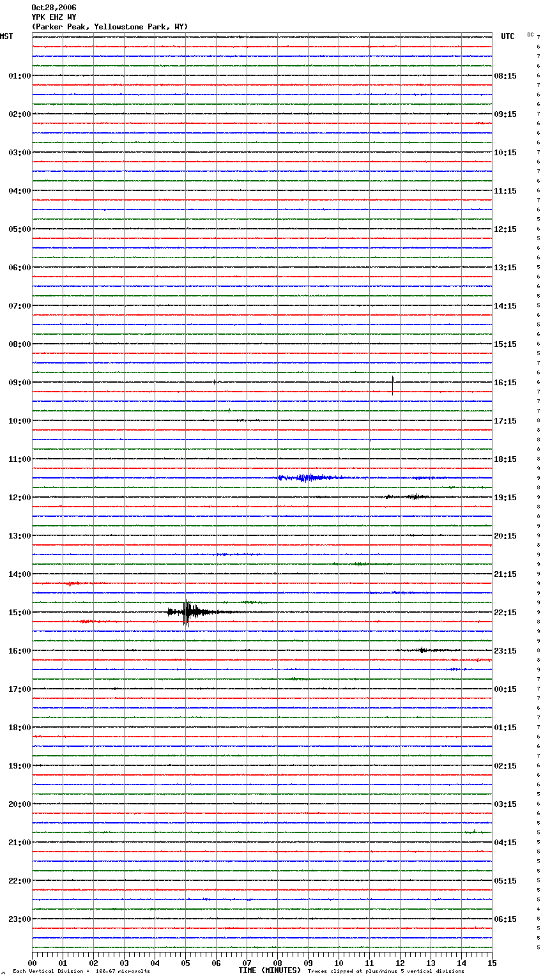Click the 19:15 UTC time label
This screenshot has width=543, height=980.
[505, 498]
